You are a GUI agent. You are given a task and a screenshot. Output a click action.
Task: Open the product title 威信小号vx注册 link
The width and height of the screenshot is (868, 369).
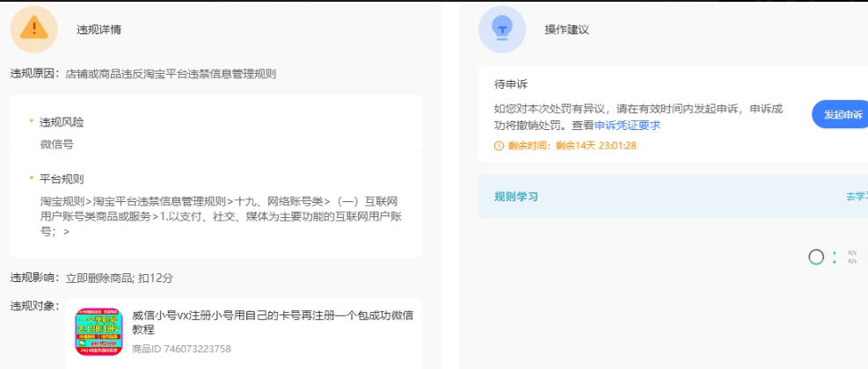pos(272,322)
